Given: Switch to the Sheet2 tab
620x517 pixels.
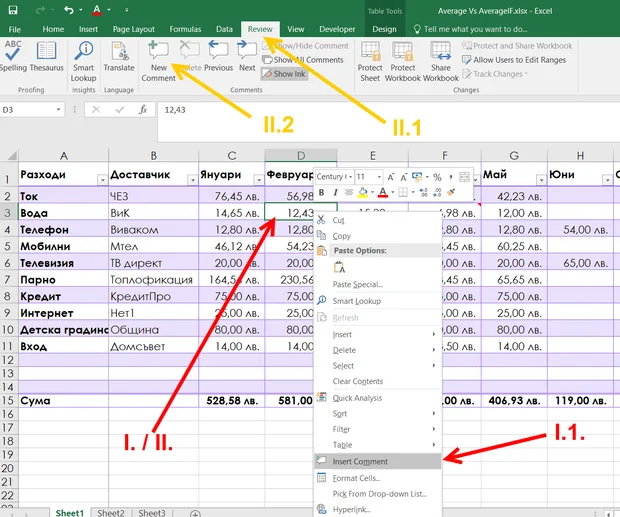Looking at the screenshot, I should (111, 513).
